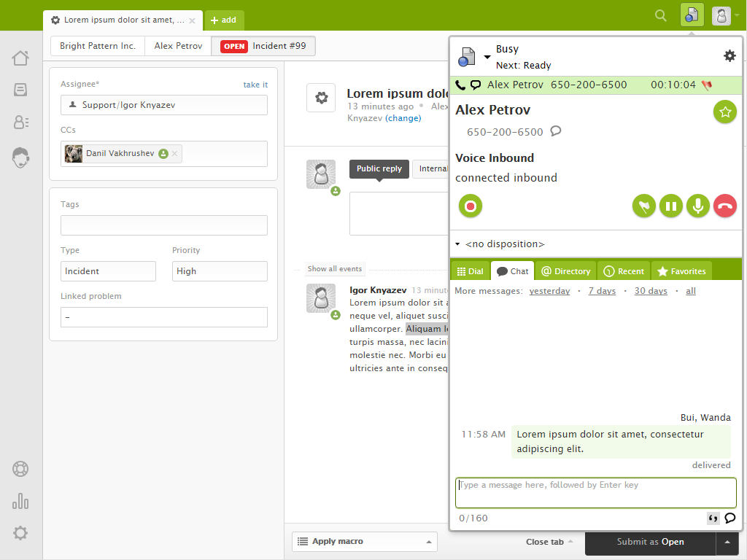Mute the microphone on the call

coord(697,206)
